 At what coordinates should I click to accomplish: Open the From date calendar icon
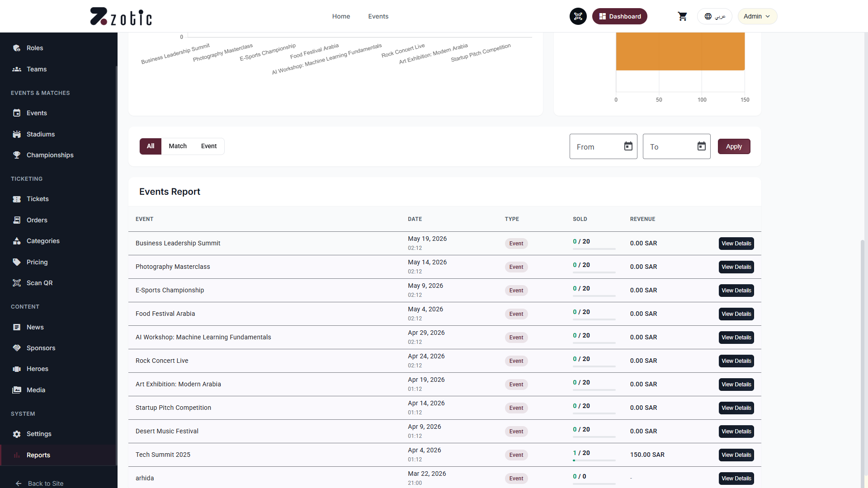(x=628, y=146)
